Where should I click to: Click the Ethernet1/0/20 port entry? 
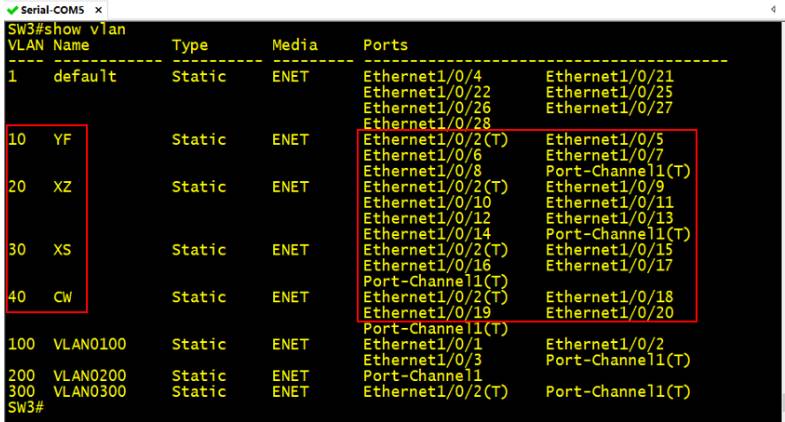pyautogui.click(x=610, y=312)
